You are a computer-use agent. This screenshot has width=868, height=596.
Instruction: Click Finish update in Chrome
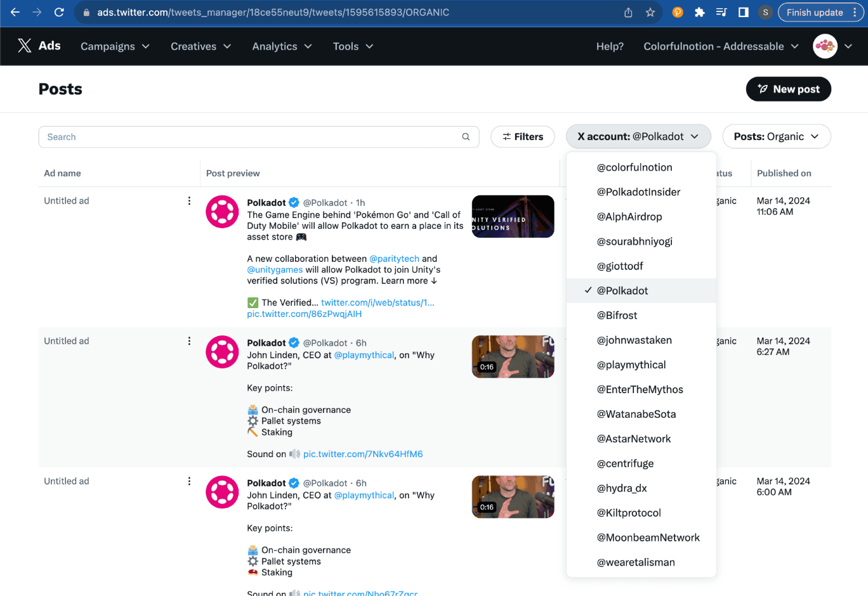click(815, 12)
